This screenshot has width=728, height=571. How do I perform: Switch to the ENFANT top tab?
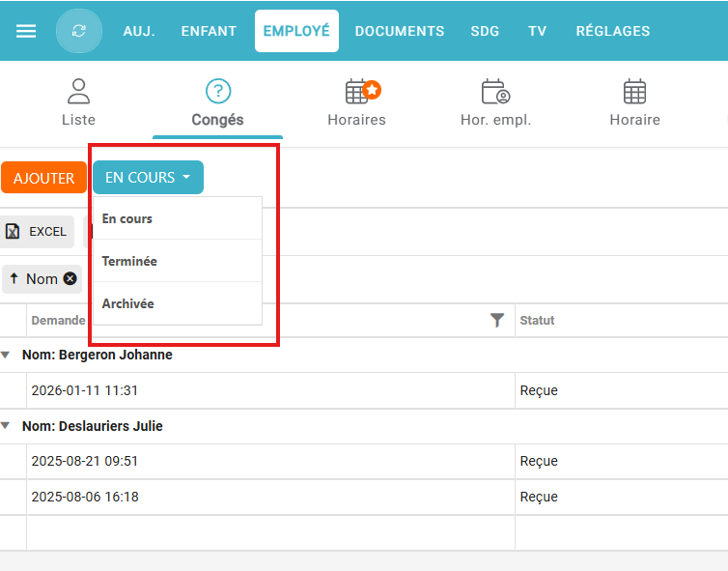(209, 31)
